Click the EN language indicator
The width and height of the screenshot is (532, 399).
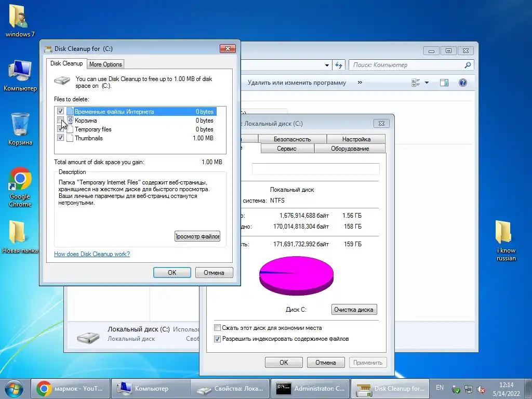tap(440, 388)
